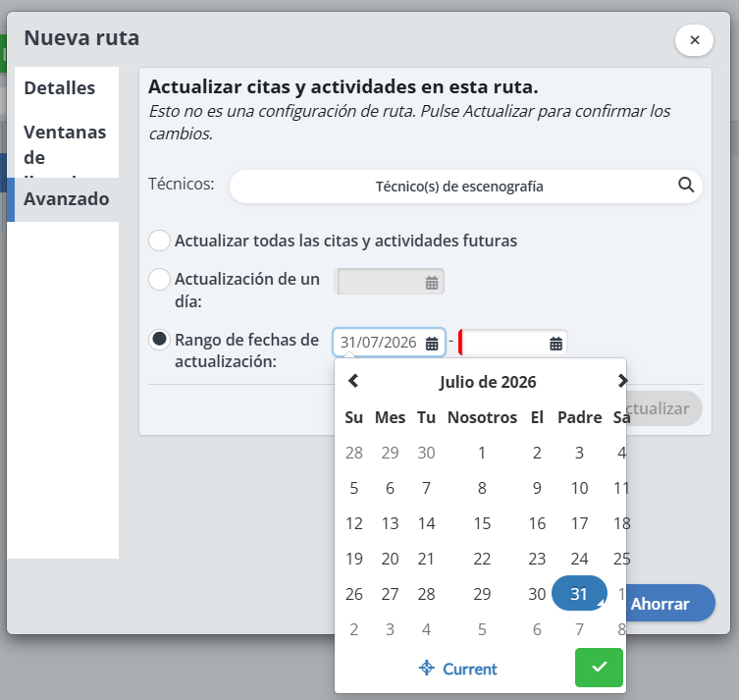
Task: Confirm date with green checkmark button
Action: pyautogui.click(x=599, y=667)
